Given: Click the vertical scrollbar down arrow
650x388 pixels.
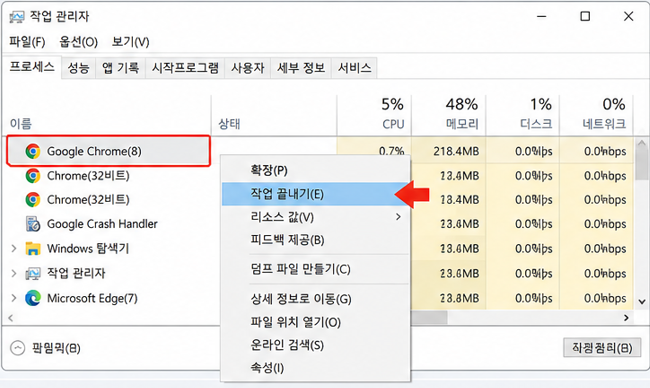Looking at the screenshot, I should tap(642, 301).
